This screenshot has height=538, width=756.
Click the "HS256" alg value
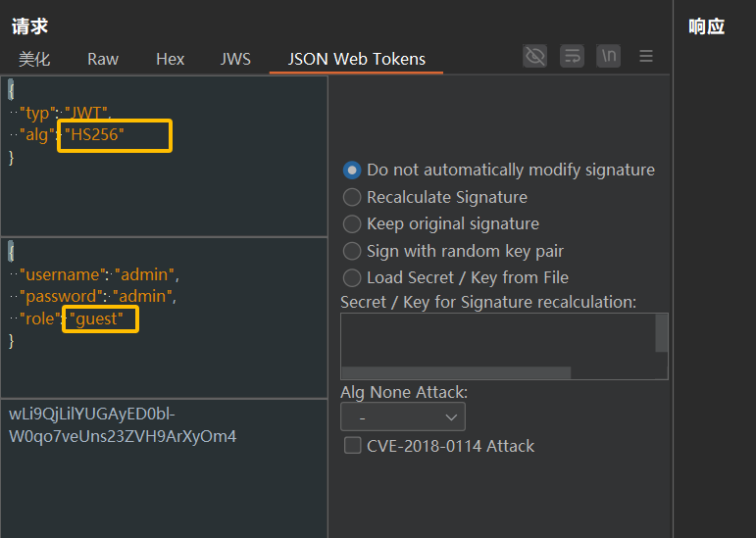(94, 135)
